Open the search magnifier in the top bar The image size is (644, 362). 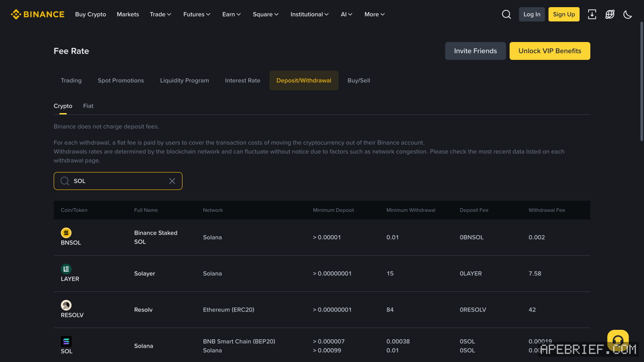(x=506, y=14)
